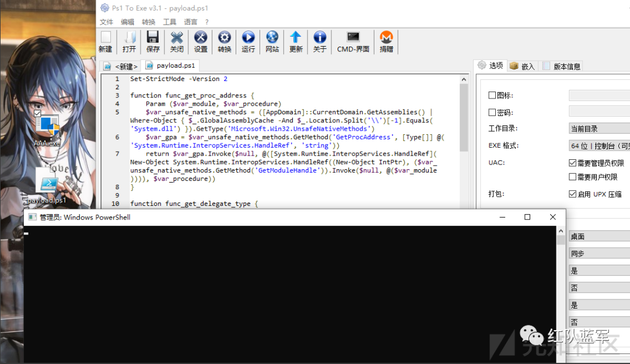Switch to the payload.ps1 editor tab
This screenshot has width=630, height=364.
point(170,65)
